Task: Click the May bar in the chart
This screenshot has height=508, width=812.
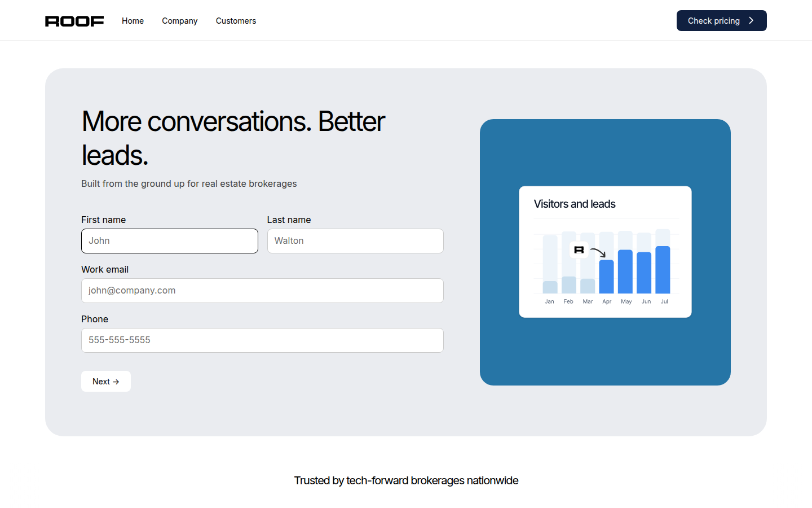Action: click(625, 271)
